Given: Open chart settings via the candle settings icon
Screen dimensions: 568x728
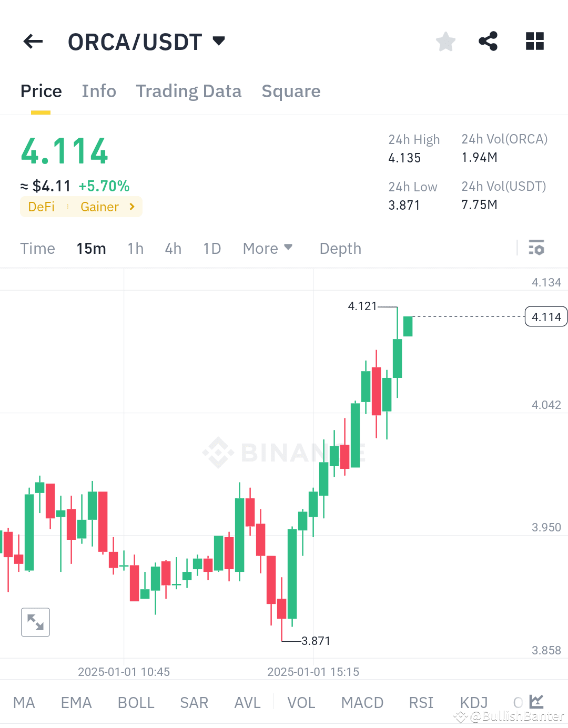Looking at the screenshot, I should pos(536,248).
